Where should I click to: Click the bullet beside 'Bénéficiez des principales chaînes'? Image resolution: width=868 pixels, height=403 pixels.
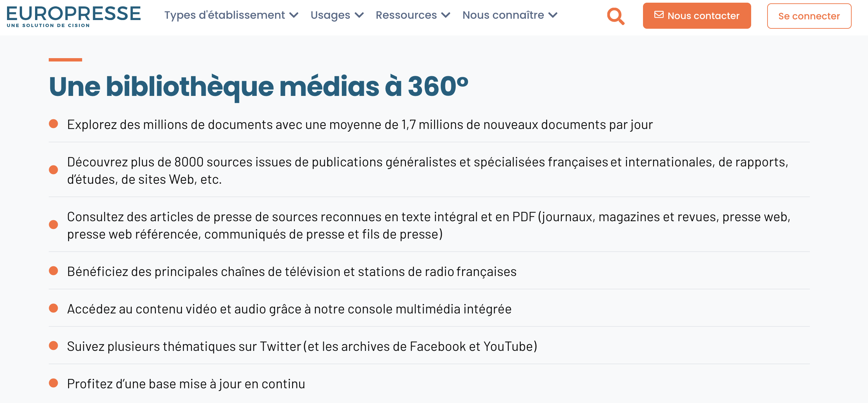(x=53, y=271)
